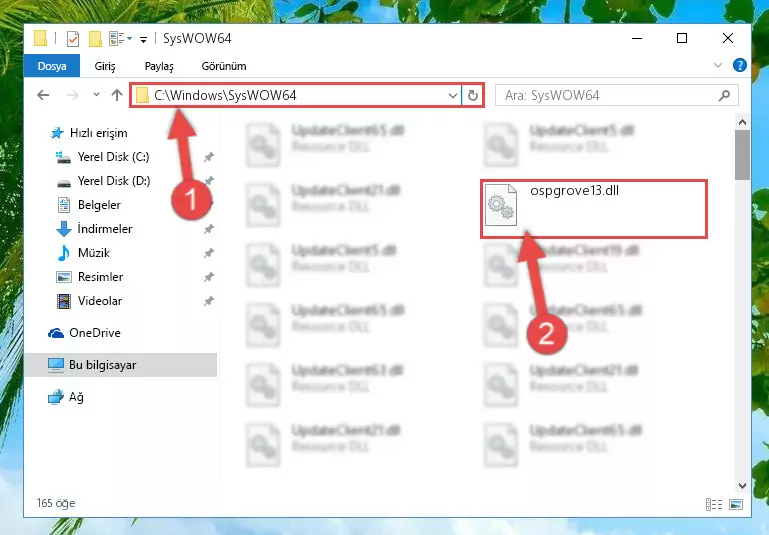769x535 pixels.
Task: Click the scroll up arrow of the file list
Action: pyautogui.click(x=742, y=122)
